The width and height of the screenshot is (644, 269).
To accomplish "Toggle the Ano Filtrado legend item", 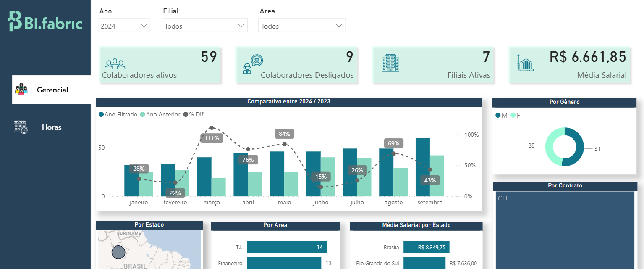I will [118, 114].
